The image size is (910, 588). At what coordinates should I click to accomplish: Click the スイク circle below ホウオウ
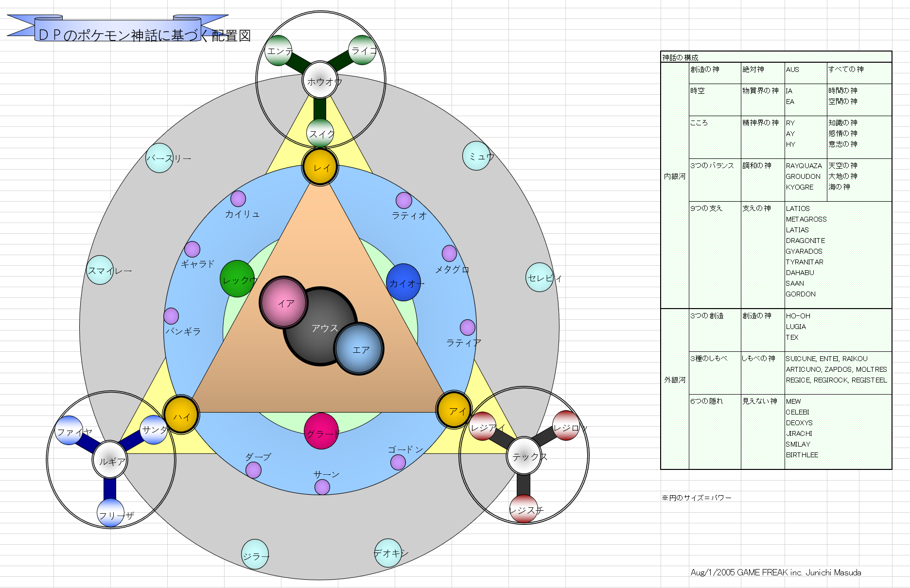pyautogui.click(x=320, y=133)
